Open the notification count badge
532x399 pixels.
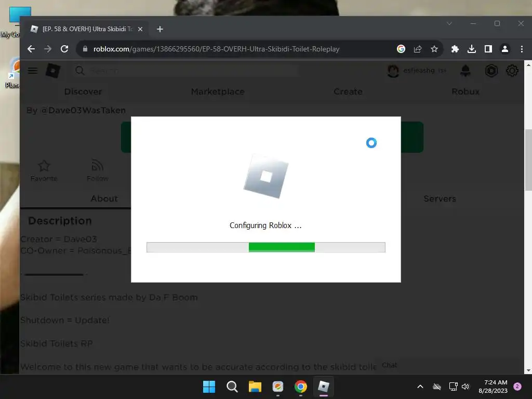click(517, 387)
